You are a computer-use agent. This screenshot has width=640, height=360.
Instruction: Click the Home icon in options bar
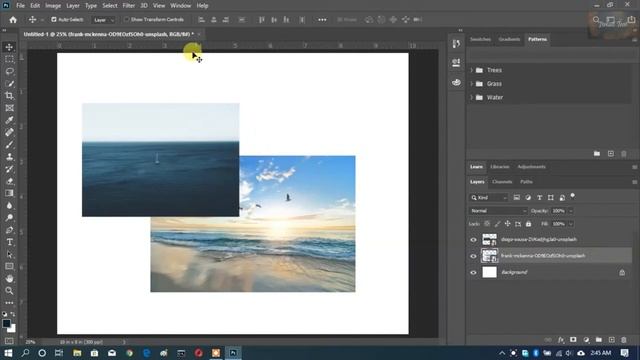(13, 20)
